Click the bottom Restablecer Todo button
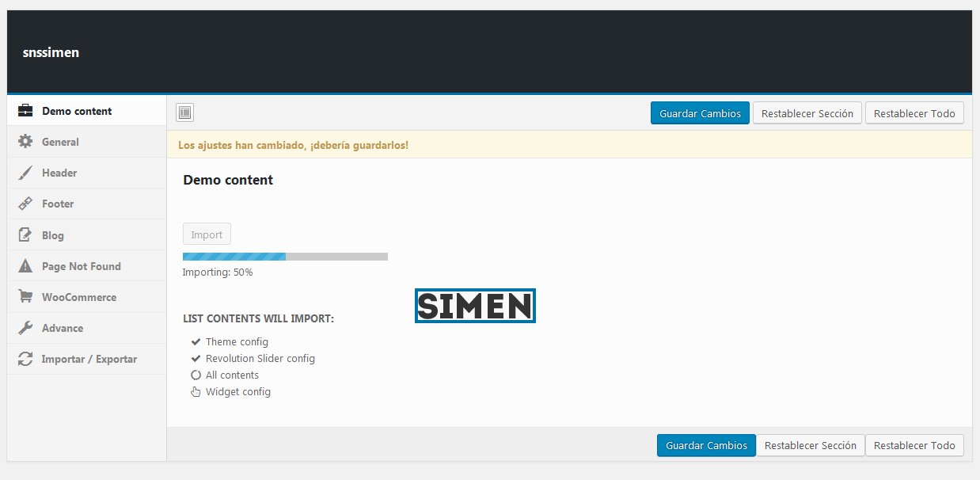The width and height of the screenshot is (980, 480). [914, 445]
